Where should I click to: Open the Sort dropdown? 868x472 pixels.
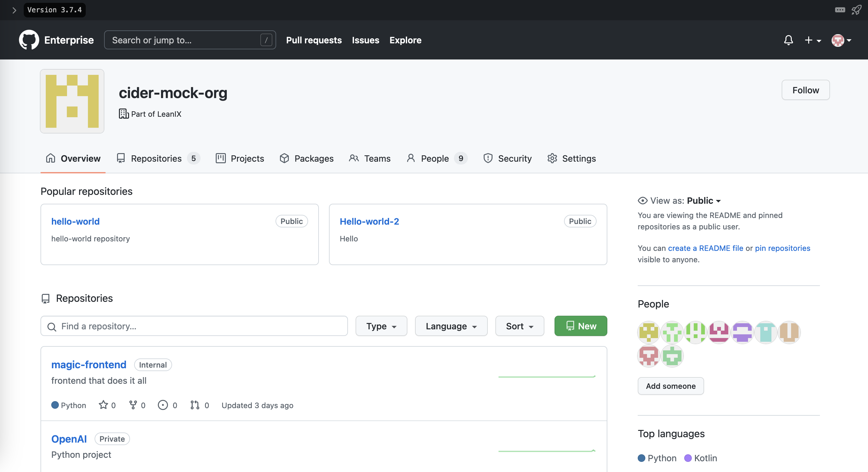519,326
